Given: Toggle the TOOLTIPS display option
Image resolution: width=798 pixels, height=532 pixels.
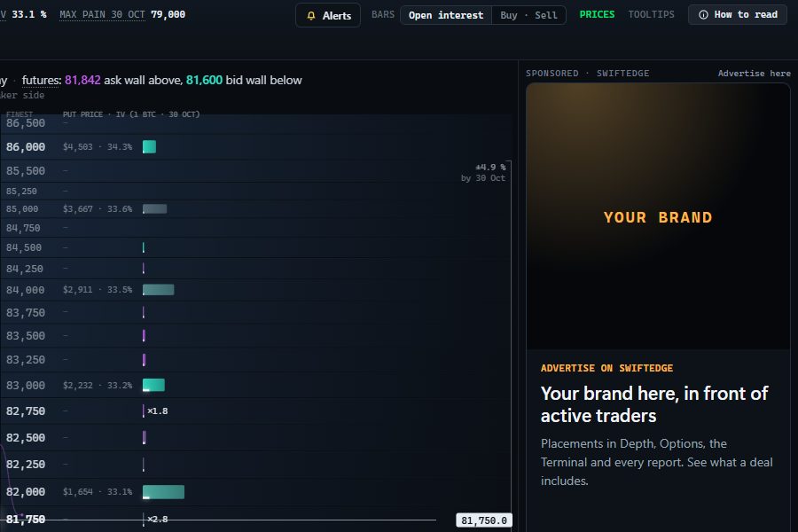Looking at the screenshot, I should point(651,14).
